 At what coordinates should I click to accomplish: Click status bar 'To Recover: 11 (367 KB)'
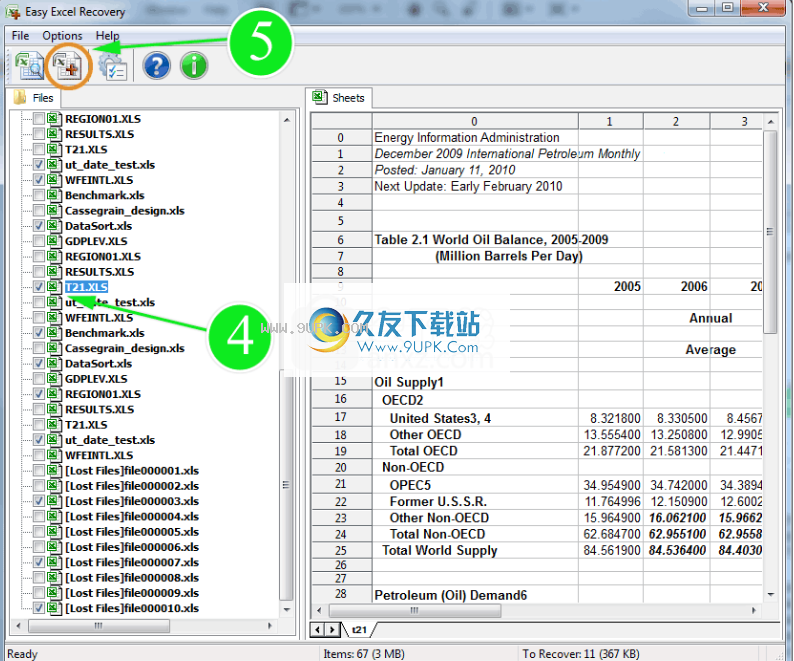581,653
